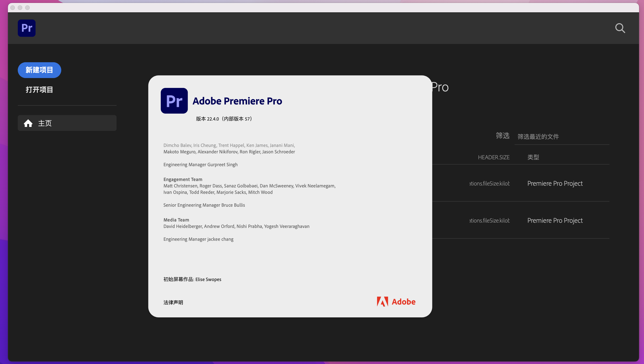The width and height of the screenshot is (644, 364).
Task: Click the home icon beside 主页
Action: click(x=28, y=123)
